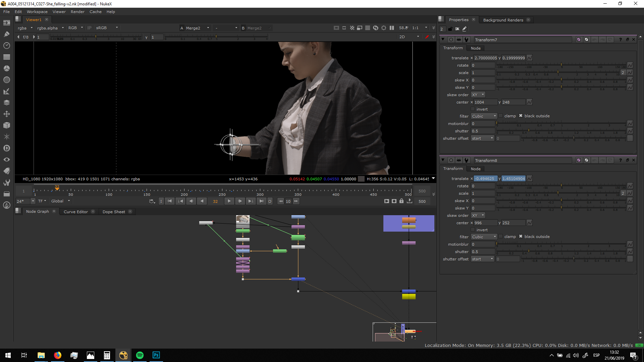Open the Render menu
Screen dimensions: 644x362
(x=77, y=12)
